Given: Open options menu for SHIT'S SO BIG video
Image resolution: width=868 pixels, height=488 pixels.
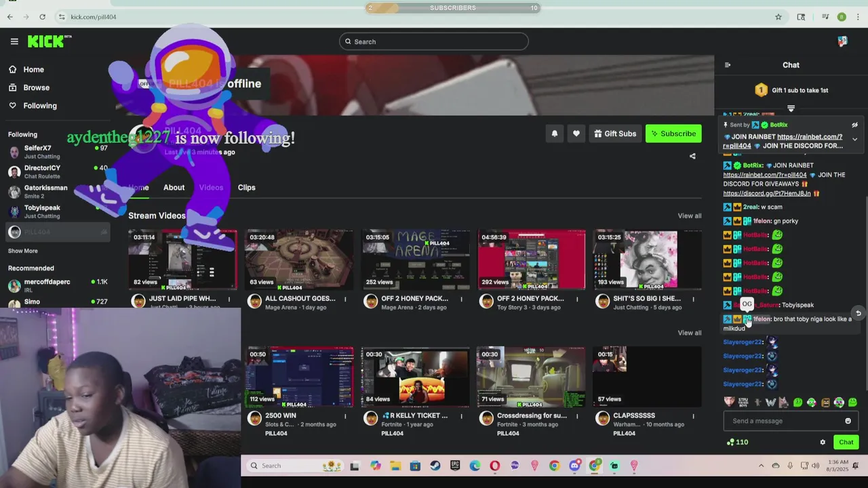Looking at the screenshot, I should click(x=693, y=299).
